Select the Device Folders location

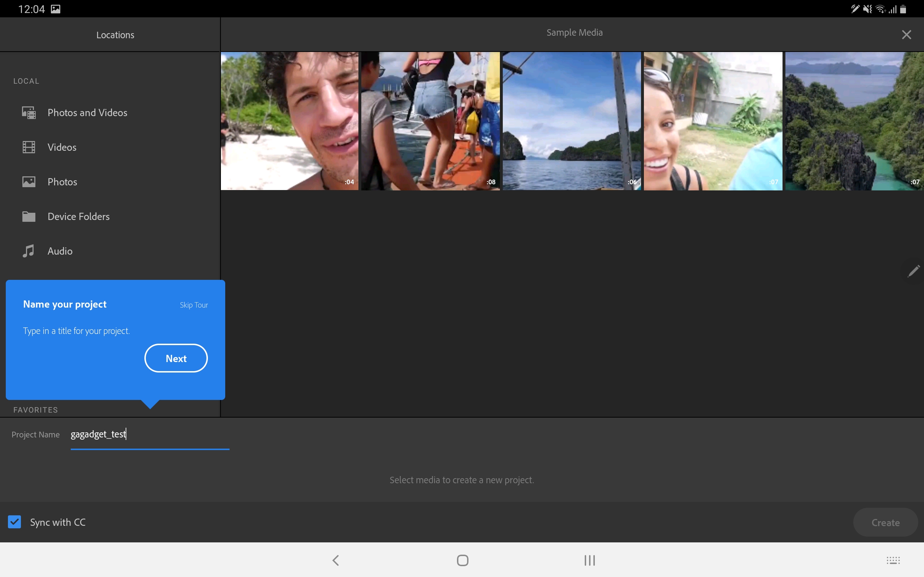78,216
